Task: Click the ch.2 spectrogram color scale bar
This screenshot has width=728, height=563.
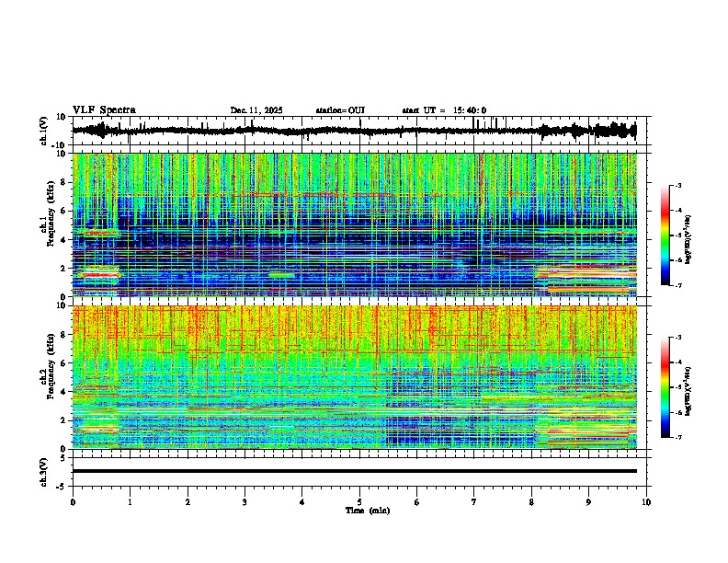Action: (x=665, y=387)
